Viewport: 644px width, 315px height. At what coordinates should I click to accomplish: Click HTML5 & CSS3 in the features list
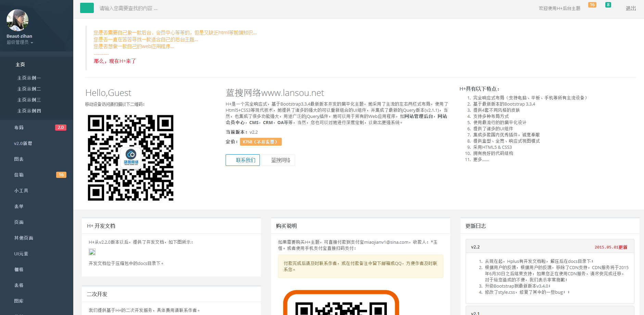click(x=497, y=147)
